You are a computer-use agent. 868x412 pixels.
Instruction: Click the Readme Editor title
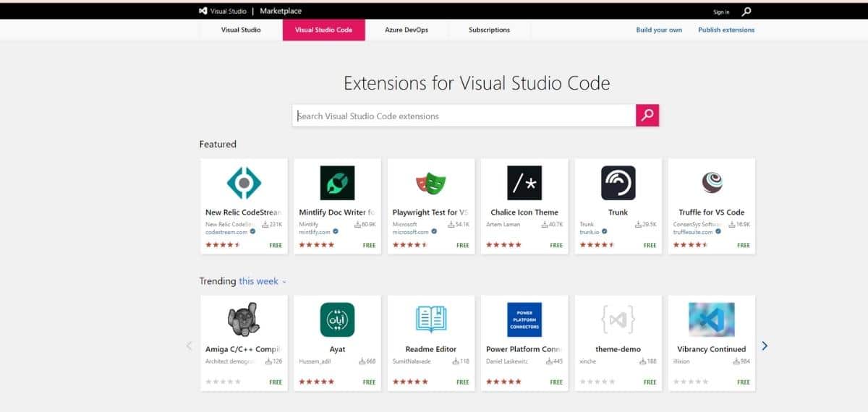coord(431,349)
